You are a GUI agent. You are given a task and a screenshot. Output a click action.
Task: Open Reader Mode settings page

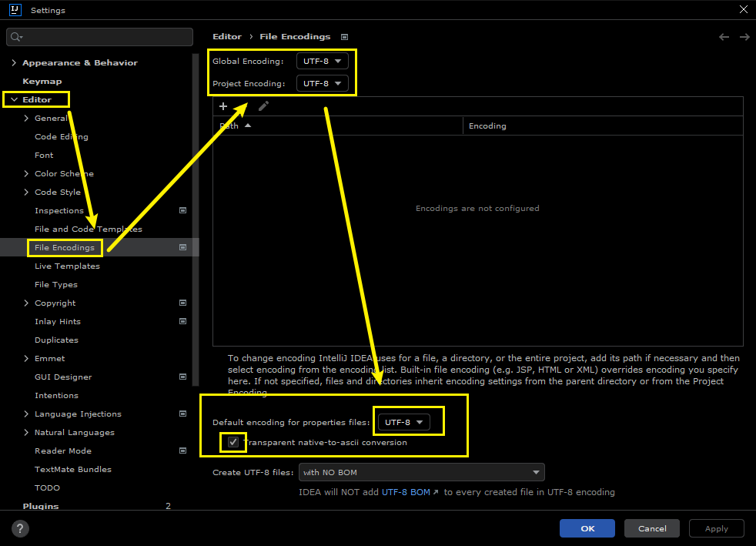pyautogui.click(x=62, y=451)
